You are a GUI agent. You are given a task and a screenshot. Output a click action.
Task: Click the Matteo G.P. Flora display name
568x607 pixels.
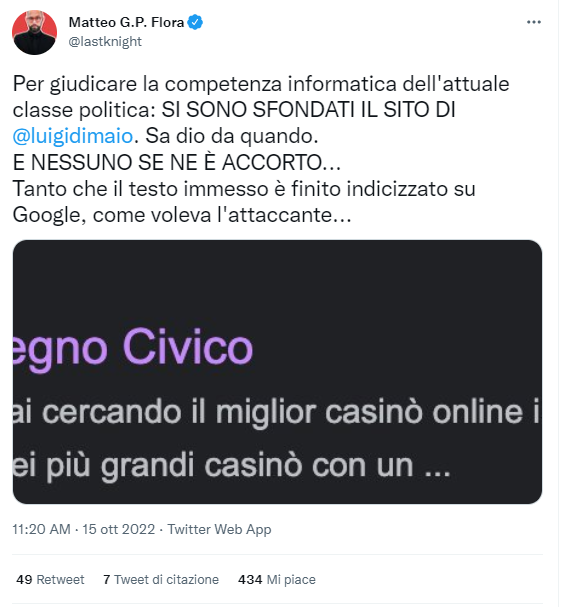126,22
